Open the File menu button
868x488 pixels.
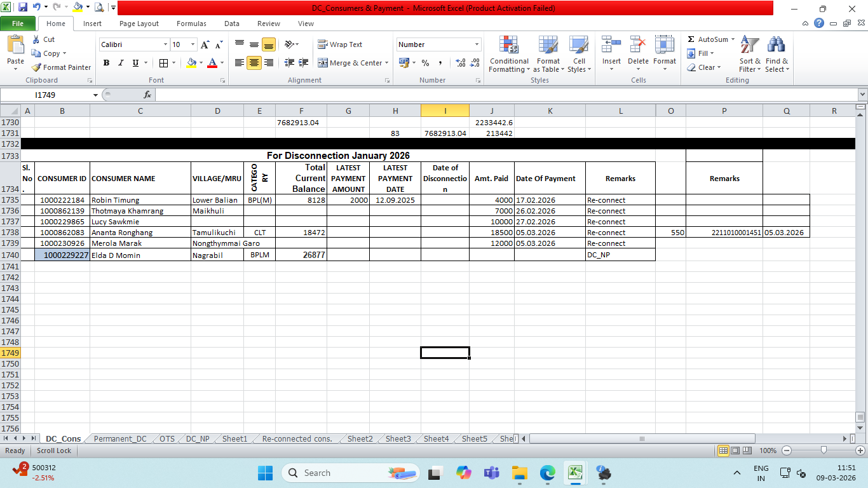pos(18,24)
